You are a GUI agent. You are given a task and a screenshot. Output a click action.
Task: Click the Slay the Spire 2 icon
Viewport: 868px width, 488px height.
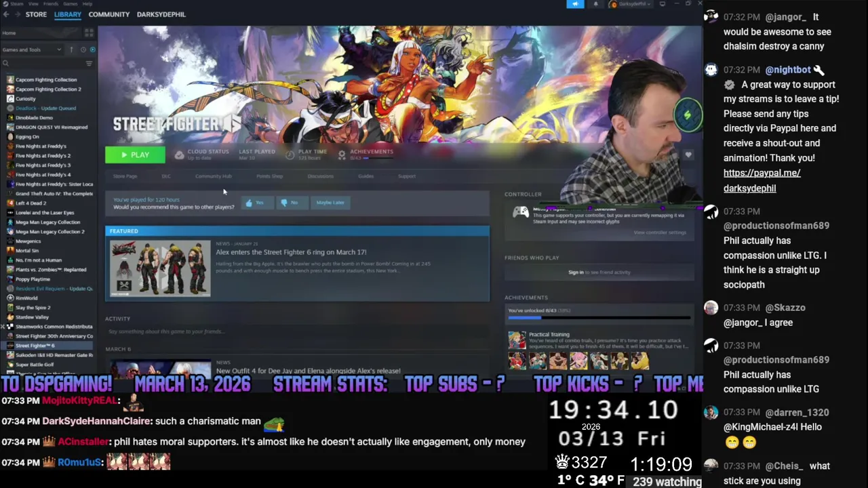click(10, 307)
